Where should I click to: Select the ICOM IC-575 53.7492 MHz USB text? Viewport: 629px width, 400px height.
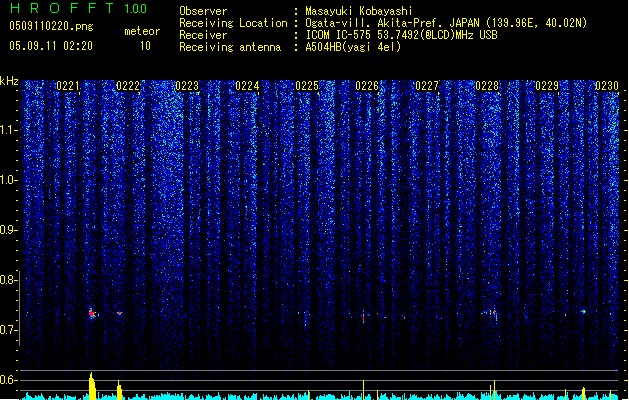click(x=402, y=35)
